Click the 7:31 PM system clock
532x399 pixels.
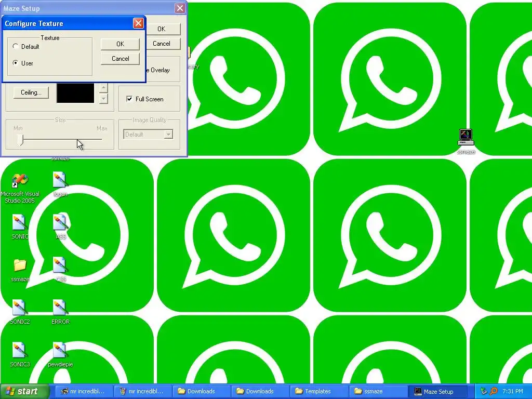tap(513, 391)
